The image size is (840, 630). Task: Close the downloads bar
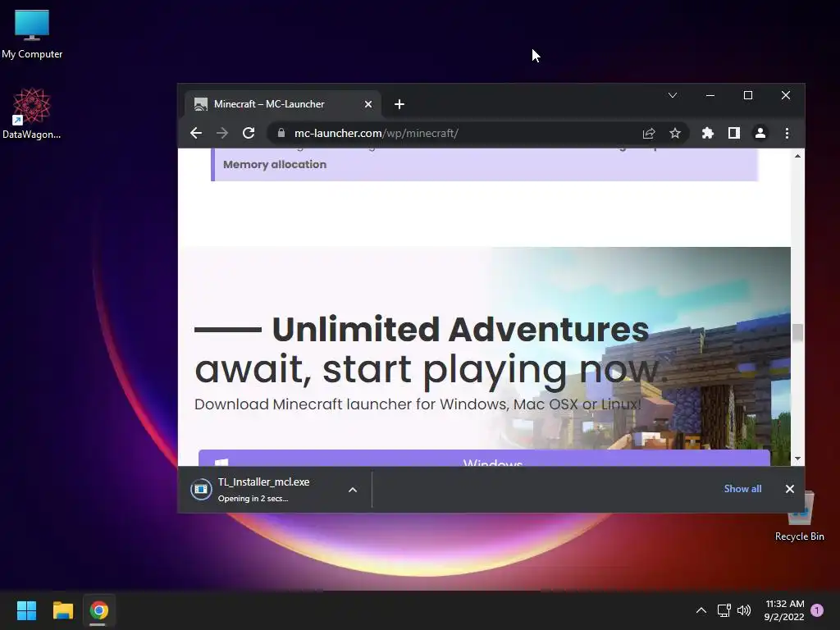(790, 489)
